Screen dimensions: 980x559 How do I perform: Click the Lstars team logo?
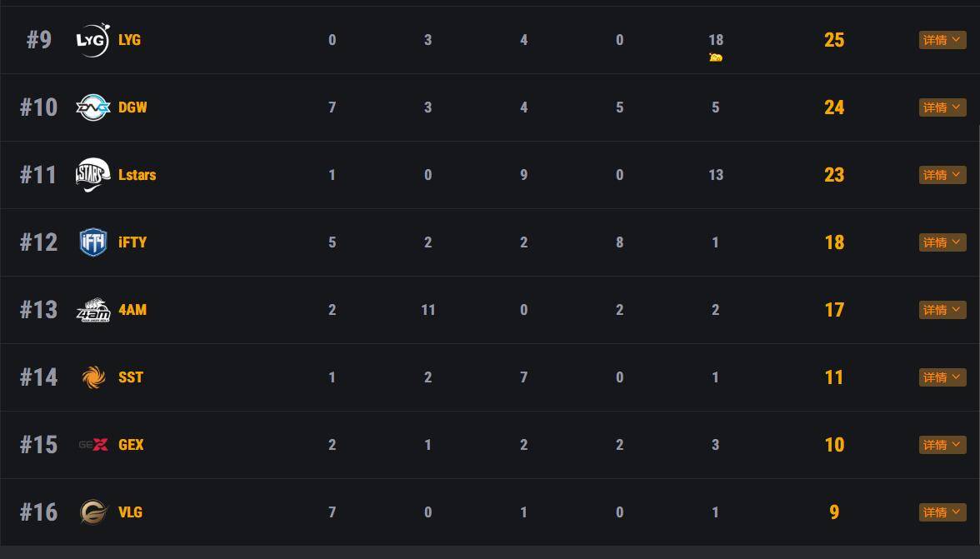point(92,175)
